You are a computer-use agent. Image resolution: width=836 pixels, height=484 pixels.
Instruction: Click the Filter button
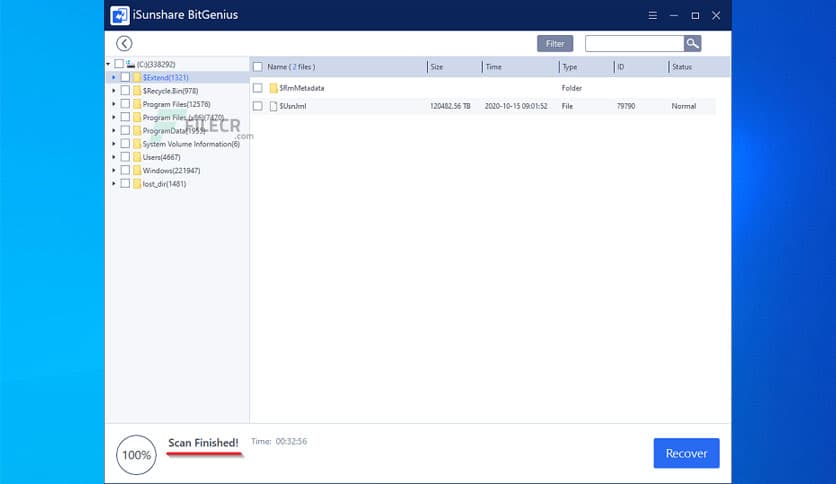555,44
